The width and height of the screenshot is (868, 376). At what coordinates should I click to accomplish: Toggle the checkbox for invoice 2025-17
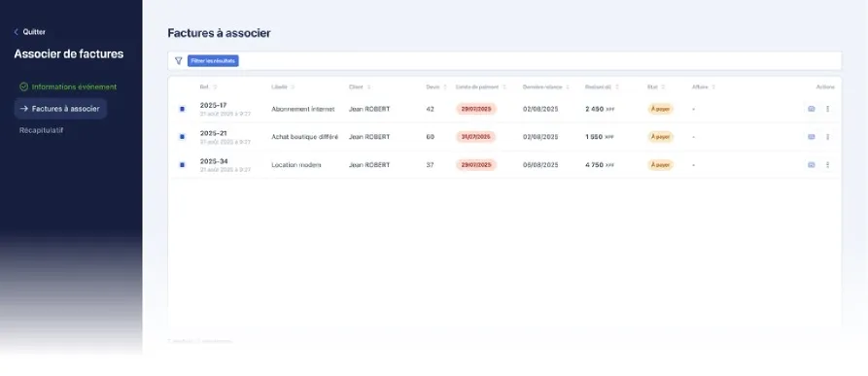pos(182,109)
